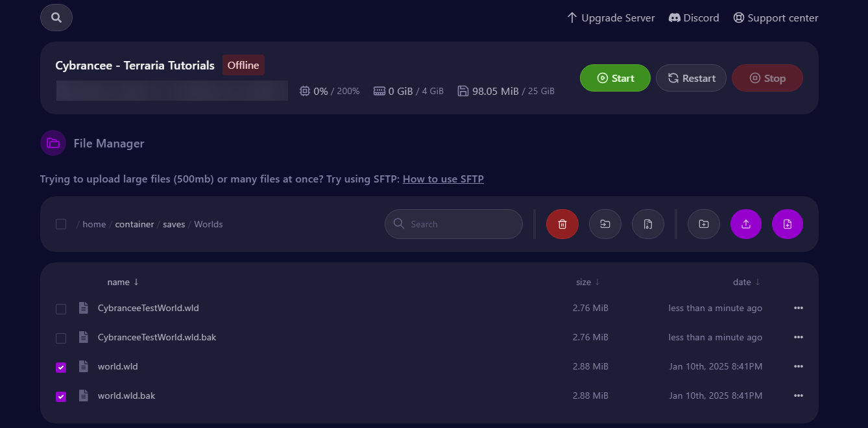868x428 pixels.
Task: Archive selected files using the zip icon
Action: (x=647, y=223)
